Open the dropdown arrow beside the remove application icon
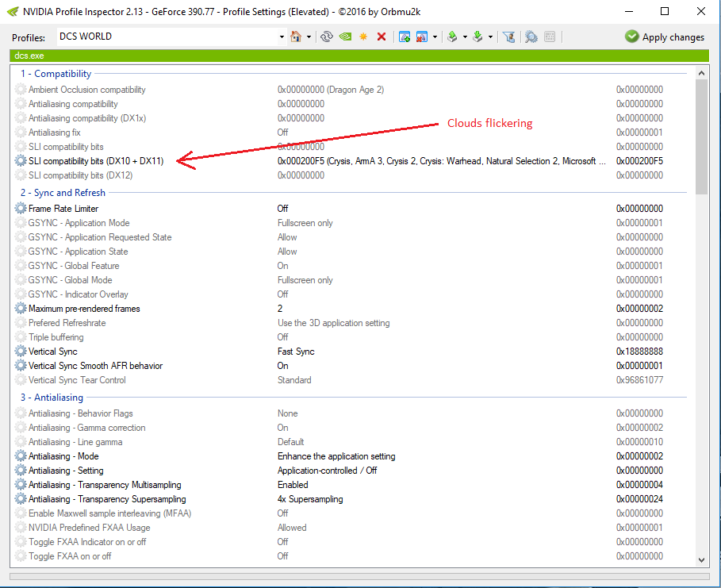 (x=435, y=37)
